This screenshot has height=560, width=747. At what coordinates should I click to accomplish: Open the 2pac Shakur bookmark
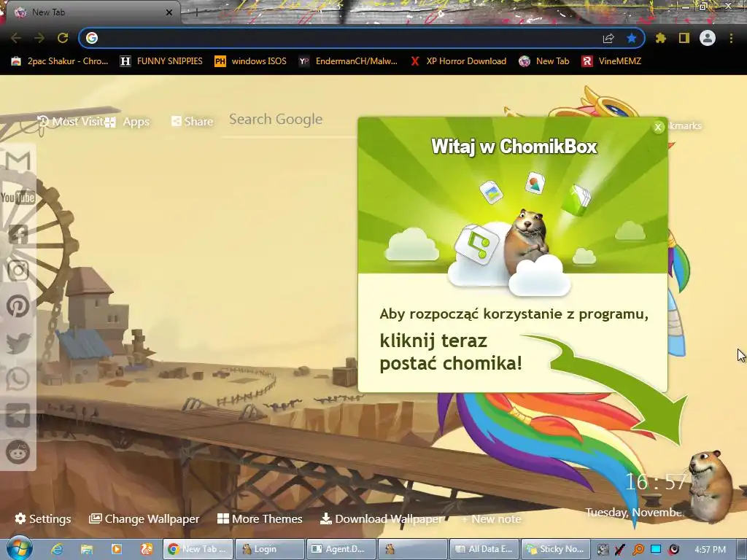coord(60,61)
